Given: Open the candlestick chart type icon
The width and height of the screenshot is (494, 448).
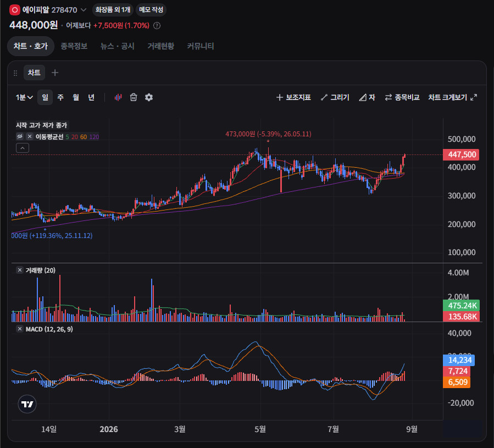Looking at the screenshot, I should pyautogui.click(x=118, y=97).
